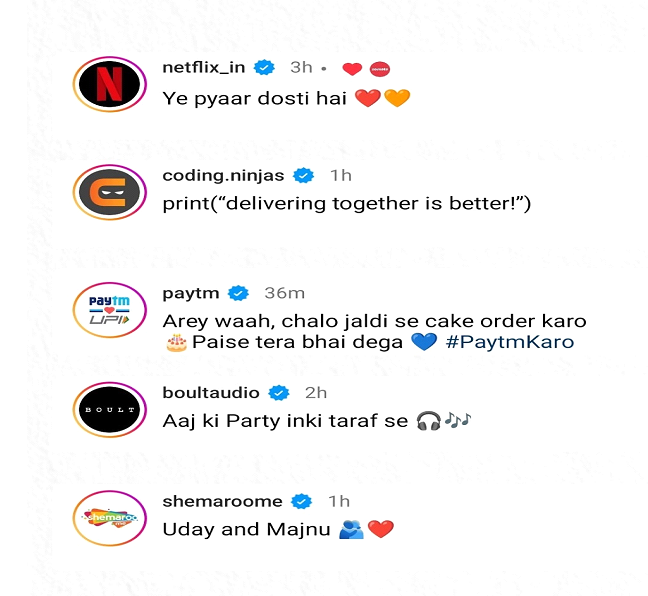Open the netflix_in profile picture
This screenshot has width=648, height=596.
(x=110, y=84)
